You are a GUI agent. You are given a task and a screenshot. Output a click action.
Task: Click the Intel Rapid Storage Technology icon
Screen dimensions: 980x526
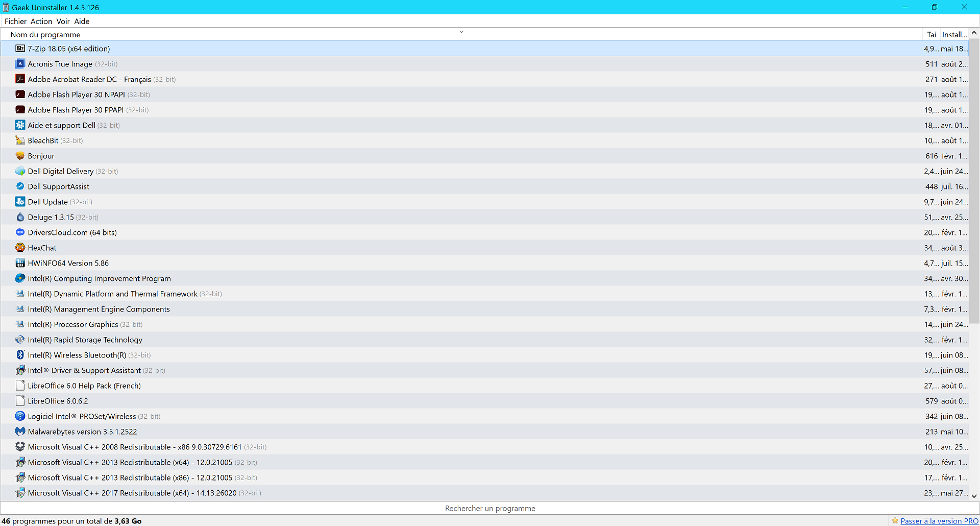point(20,340)
